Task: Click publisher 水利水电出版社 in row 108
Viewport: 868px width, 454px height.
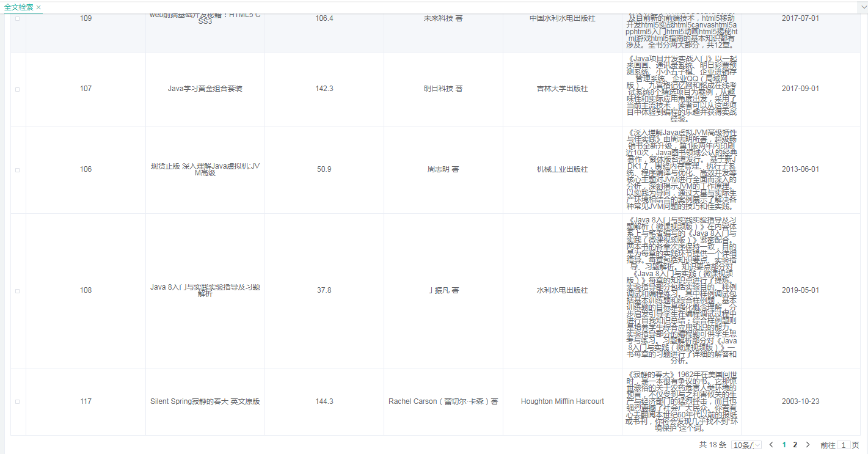Action: coord(563,290)
